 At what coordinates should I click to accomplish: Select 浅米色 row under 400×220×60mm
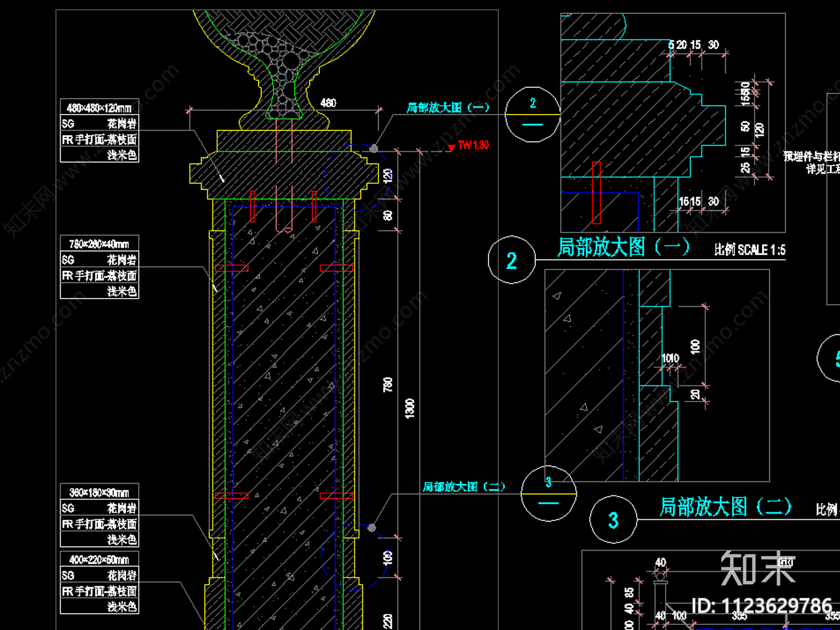[99, 606]
